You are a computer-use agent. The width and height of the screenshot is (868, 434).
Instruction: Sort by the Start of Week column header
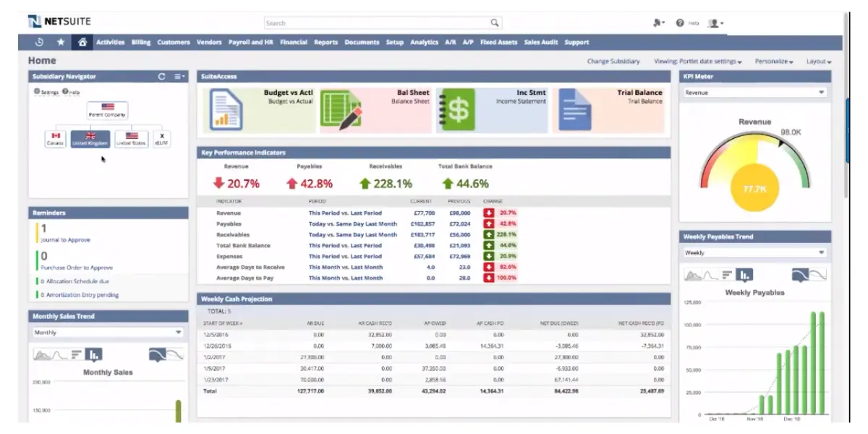tap(223, 323)
